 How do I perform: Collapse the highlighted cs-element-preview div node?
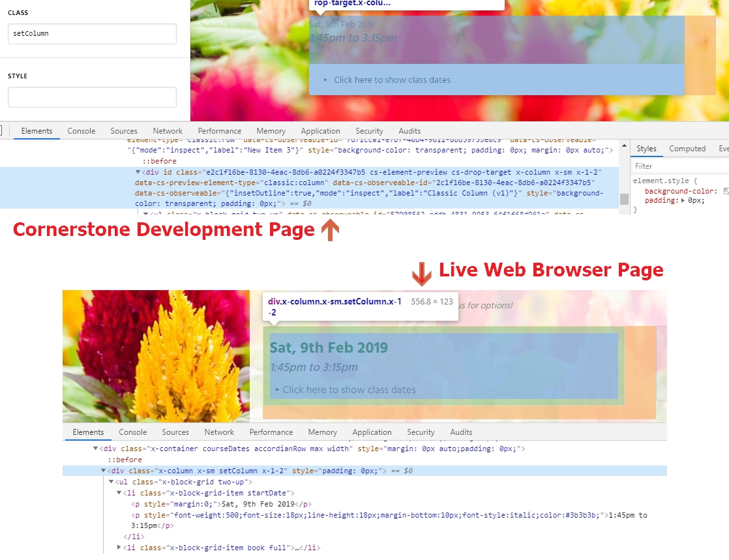pyautogui.click(x=138, y=172)
